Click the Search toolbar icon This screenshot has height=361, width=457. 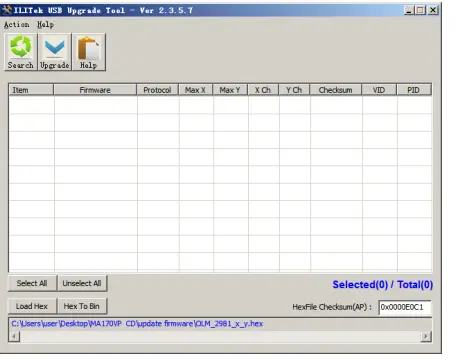point(21,52)
